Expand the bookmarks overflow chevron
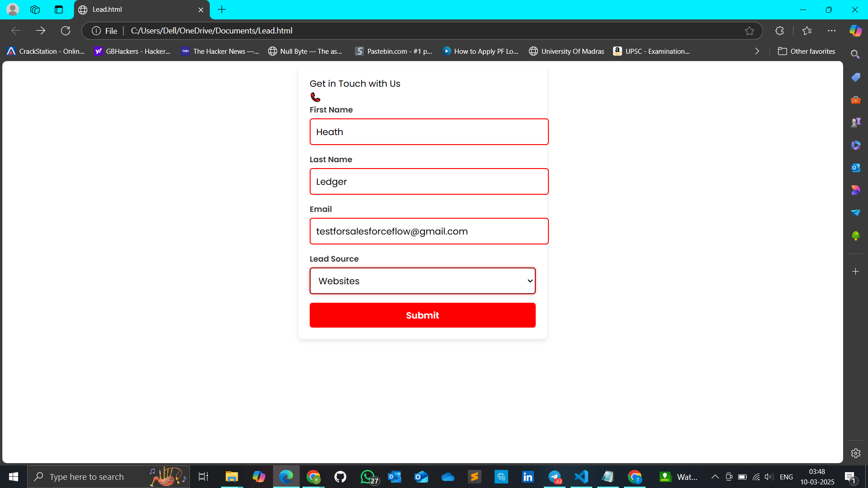This screenshot has width=868, height=488. tap(757, 52)
